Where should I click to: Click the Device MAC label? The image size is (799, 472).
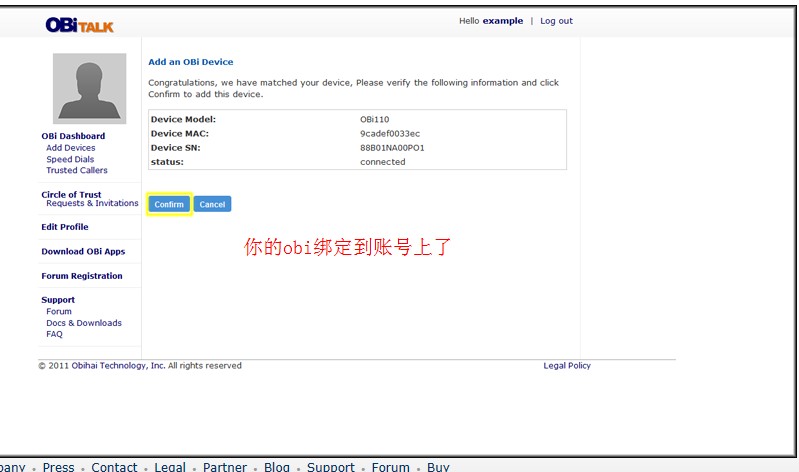click(180, 134)
